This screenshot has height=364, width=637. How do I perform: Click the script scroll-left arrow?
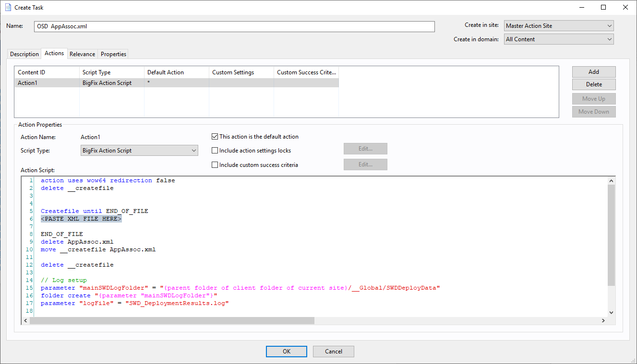pyautogui.click(x=26, y=321)
